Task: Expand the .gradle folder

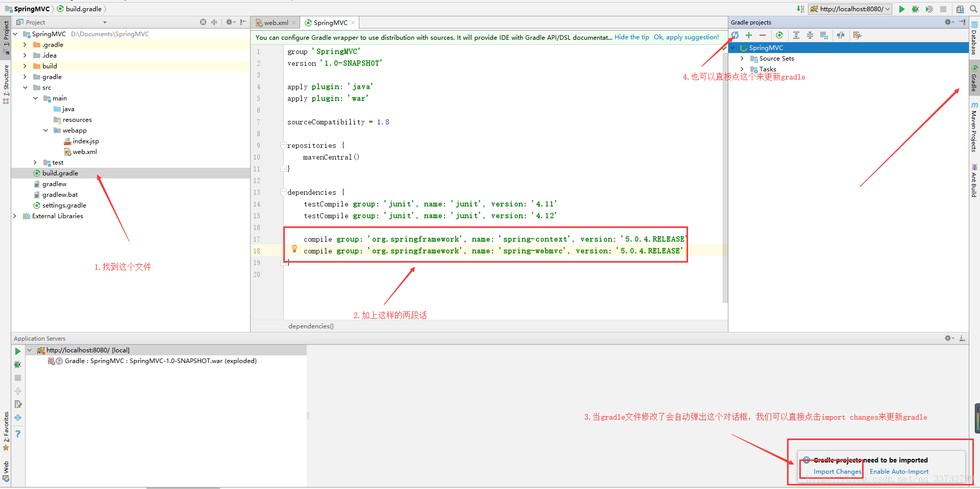Action: 25,45
